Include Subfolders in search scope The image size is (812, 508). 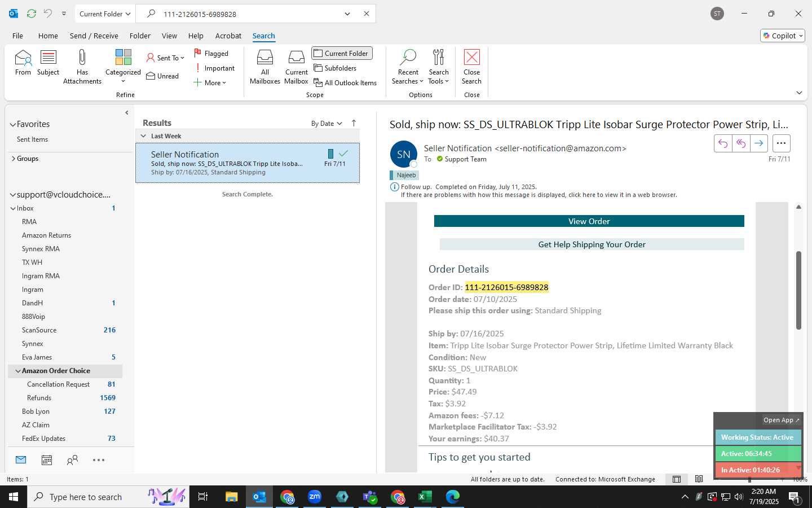tap(336, 68)
